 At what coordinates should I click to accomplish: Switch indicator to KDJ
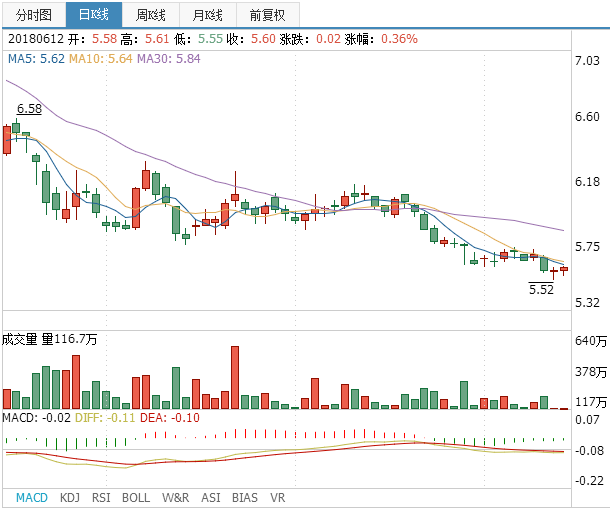coord(70,498)
